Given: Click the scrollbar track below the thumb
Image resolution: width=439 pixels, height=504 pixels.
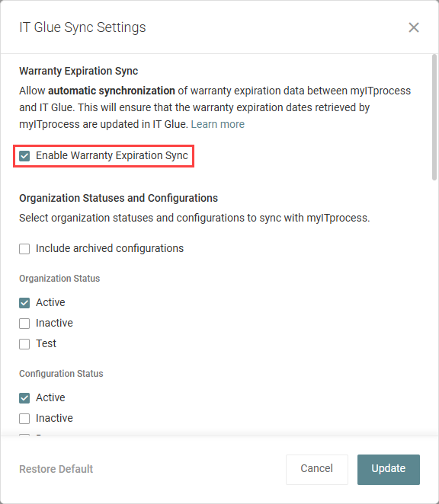Looking at the screenshot, I should (x=434, y=305).
